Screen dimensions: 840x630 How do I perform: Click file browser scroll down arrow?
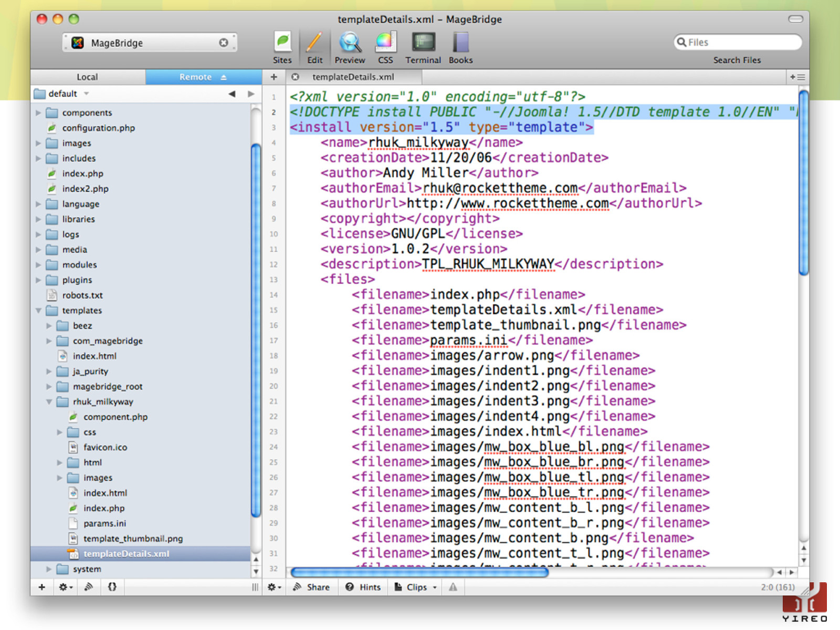256,572
